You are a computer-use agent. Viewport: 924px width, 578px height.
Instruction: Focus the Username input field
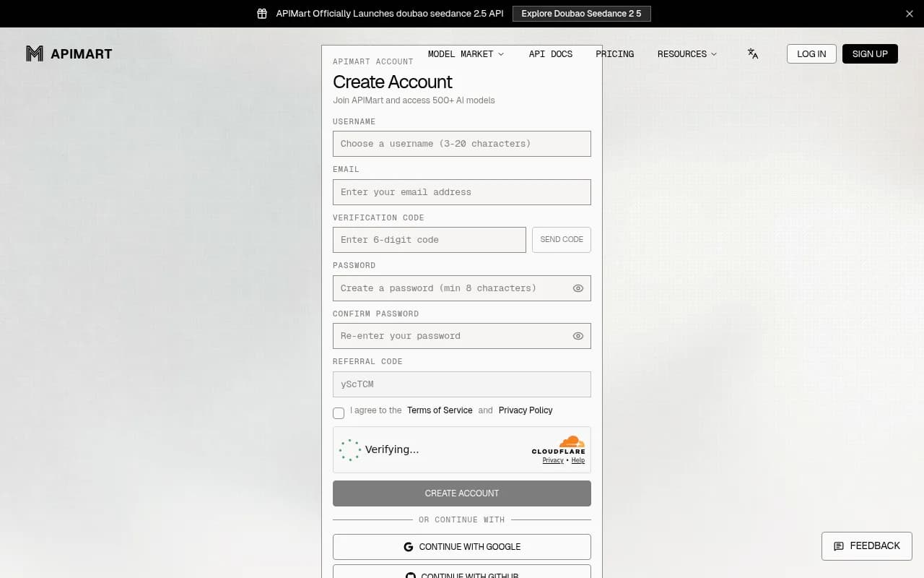[x=462, y=144]
